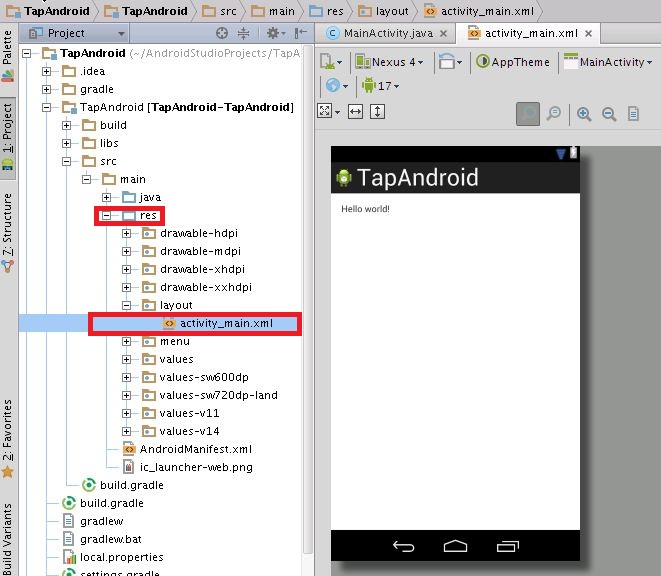Click the src breadcrumb in navigation bar
Screen dimensions: 661x576
[220, 11]
